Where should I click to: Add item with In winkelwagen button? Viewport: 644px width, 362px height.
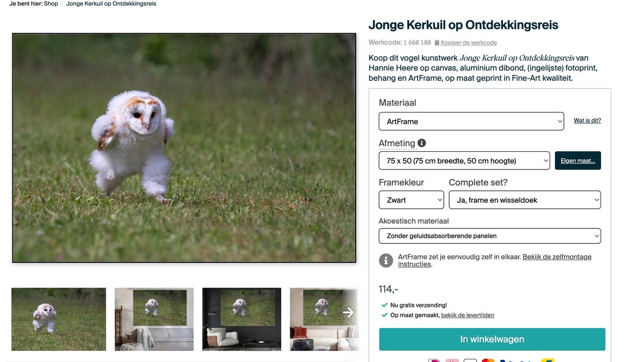coord(492,339)
